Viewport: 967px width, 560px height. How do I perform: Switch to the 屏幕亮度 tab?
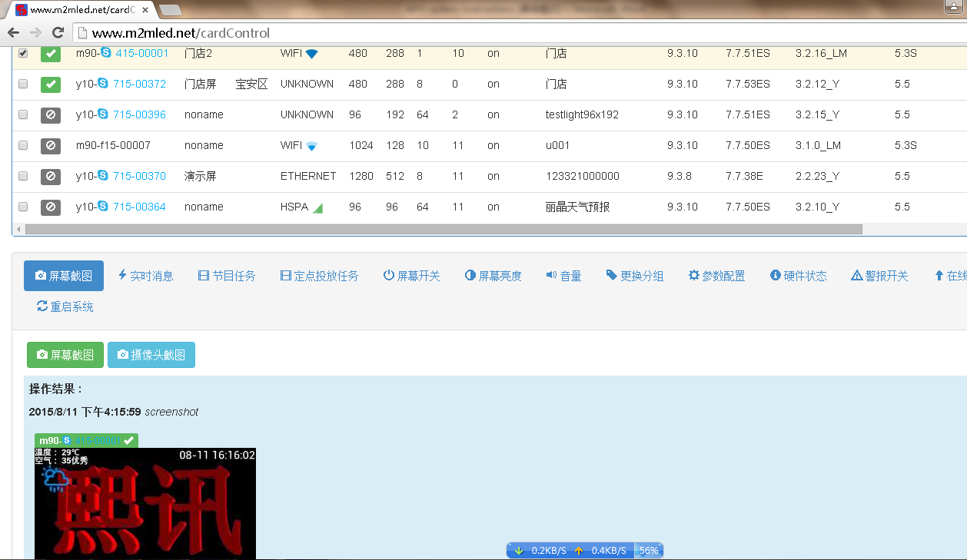493,276
